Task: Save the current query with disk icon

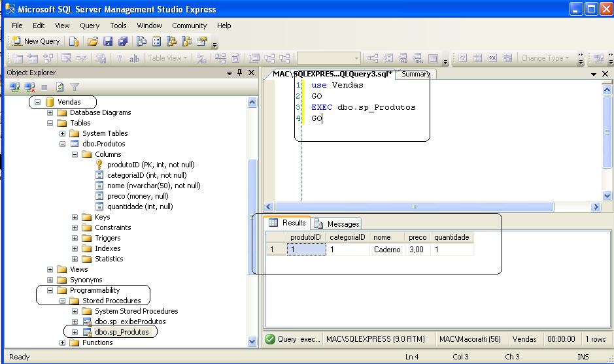Action: (108, 41)
